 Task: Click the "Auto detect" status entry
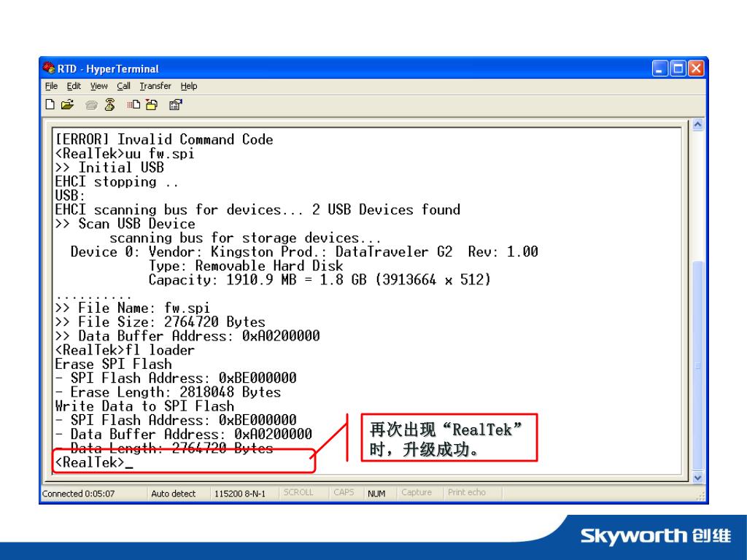click(x=174, y=494)
